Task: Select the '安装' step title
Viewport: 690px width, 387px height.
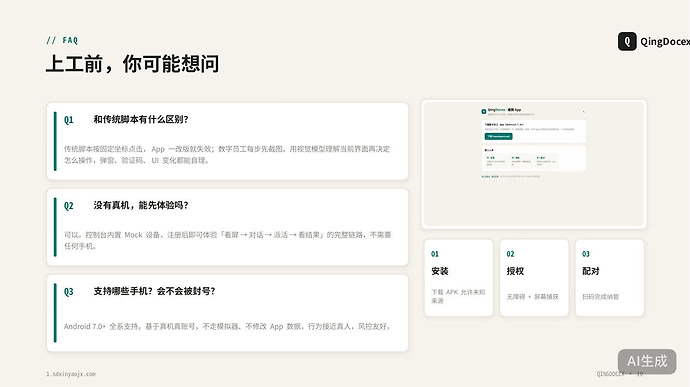Action: tap(440, 271)
